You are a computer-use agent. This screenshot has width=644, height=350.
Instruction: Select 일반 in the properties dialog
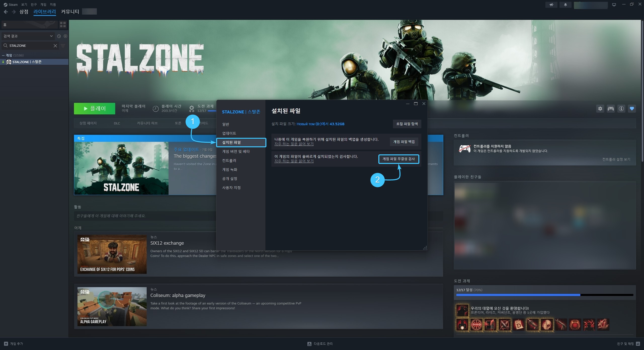click(x=241, y=124)
